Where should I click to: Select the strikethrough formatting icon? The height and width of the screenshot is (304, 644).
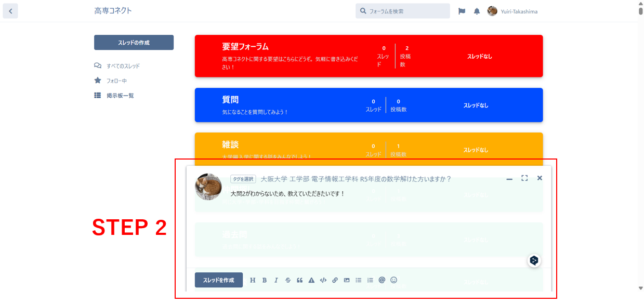click(287, 280)
